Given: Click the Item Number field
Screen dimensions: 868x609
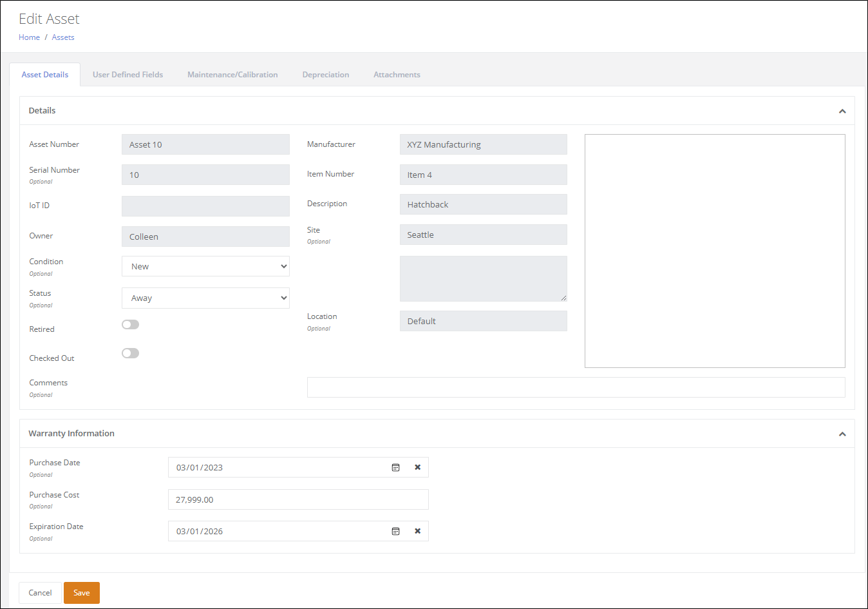Looking at the screenshot, I should [484, 175].
